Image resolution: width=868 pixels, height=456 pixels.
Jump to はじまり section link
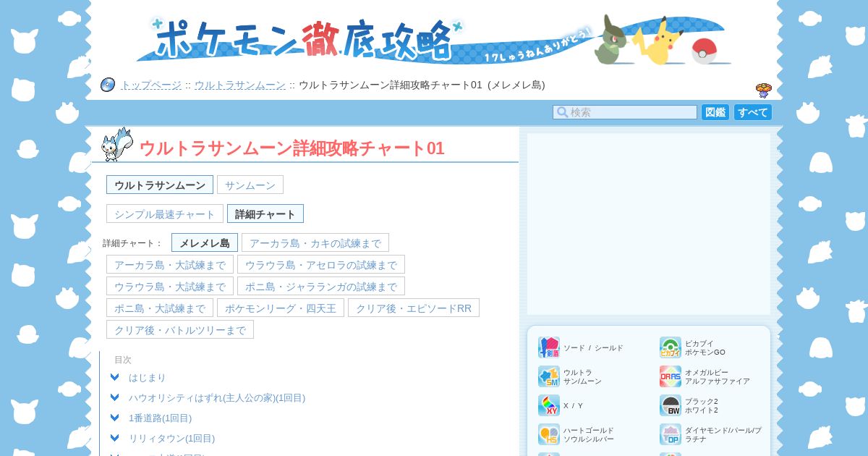point(148,377)
